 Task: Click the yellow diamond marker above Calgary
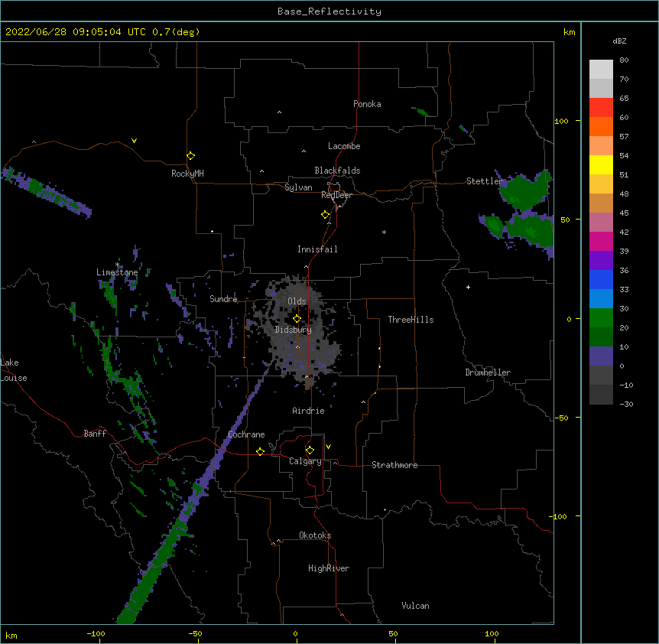point(310,450)
